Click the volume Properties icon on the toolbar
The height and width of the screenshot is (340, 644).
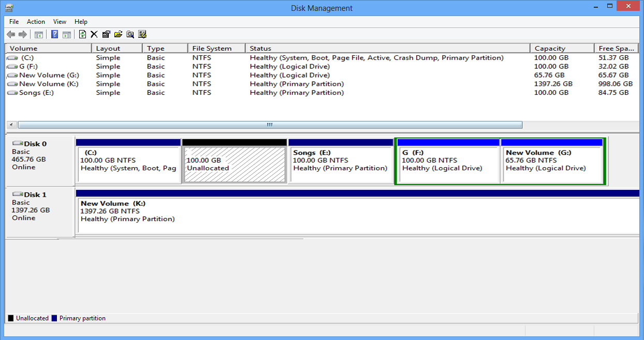click(106, 34)
